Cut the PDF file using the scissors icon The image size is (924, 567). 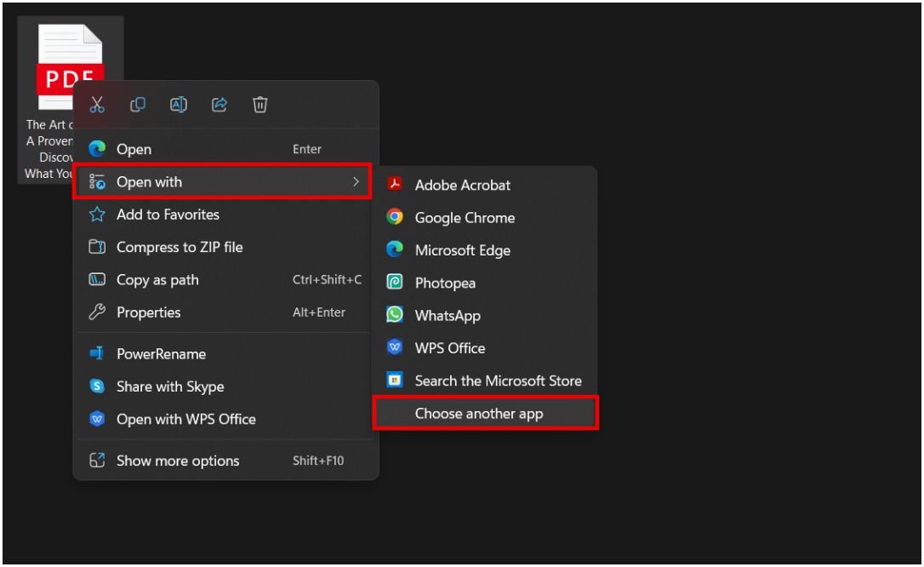point(97,105)
